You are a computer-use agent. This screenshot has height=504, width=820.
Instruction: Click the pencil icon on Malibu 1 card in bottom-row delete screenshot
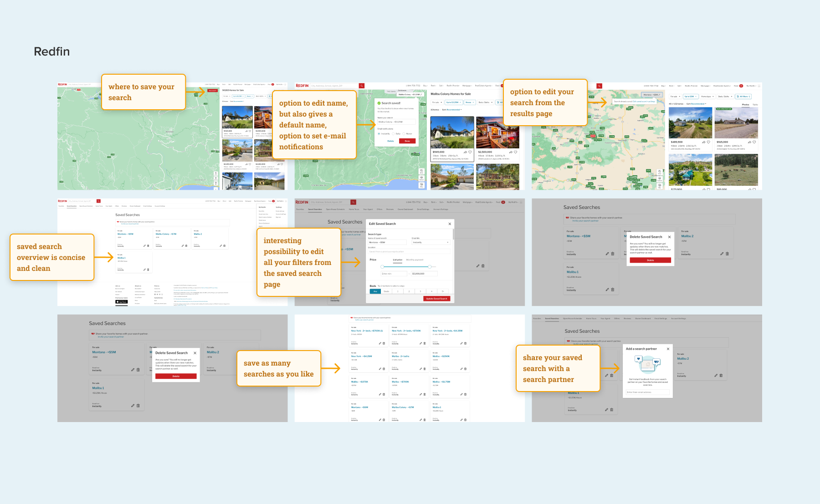click(133, 406)
